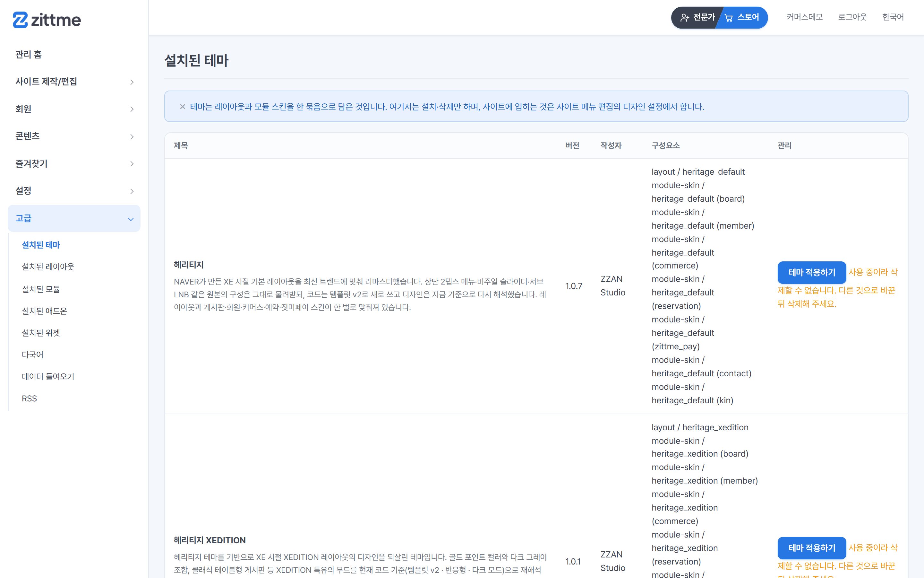
Task: Apply theme for 헤리티지 XEDITION row
Action: [812, 548]
